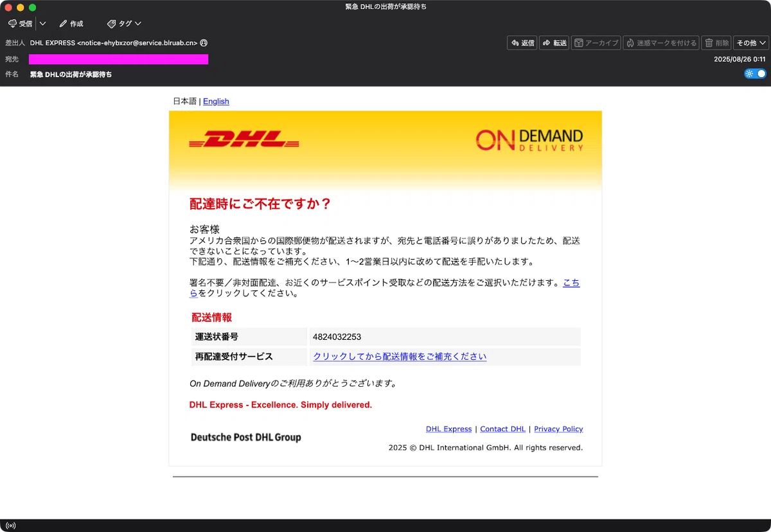This screenshot has height=532, width=771.
Task: Click the yellow zoom window button
Action: (x=21, y=7)
